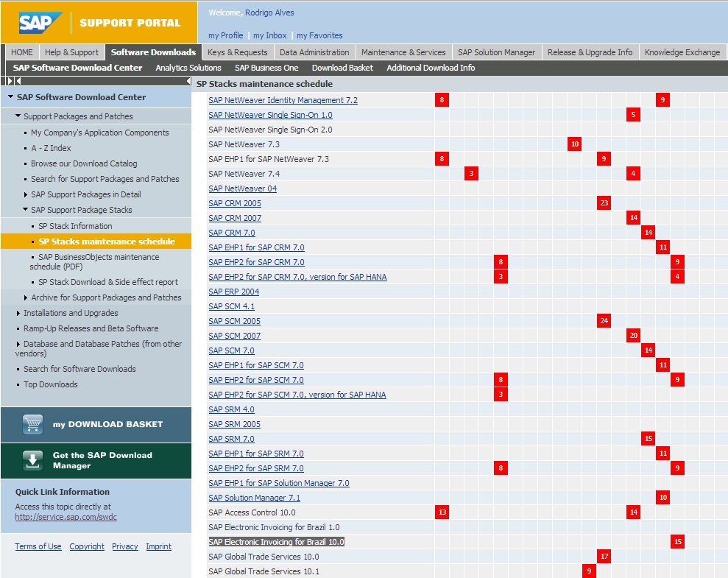This screenshot has height=578, width=728.
Task: Select Ramp-Up Releases and Beta Software
Action: tap(91, 328)
